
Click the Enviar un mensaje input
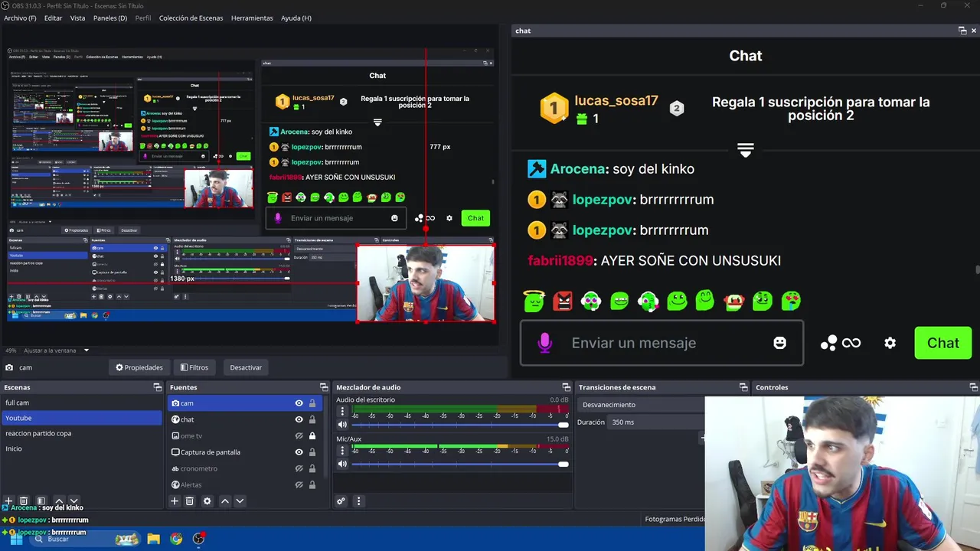coord(661,343)
